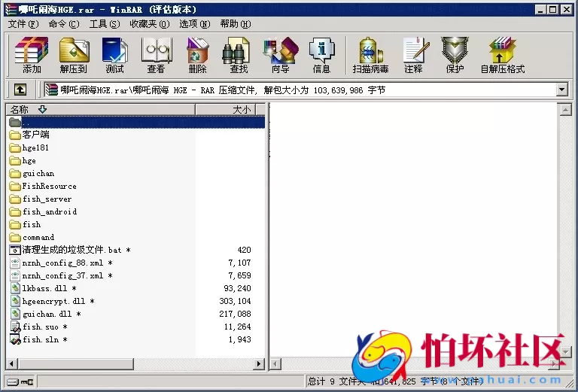Select the hgeencrypt.dll file
578x392 pixels.
pyautogui.click(x=52, y=301)
